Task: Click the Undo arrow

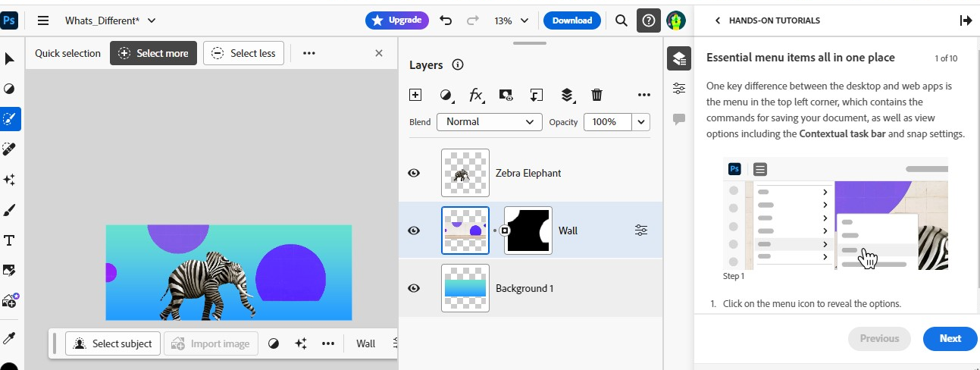Action: (446, 20)
